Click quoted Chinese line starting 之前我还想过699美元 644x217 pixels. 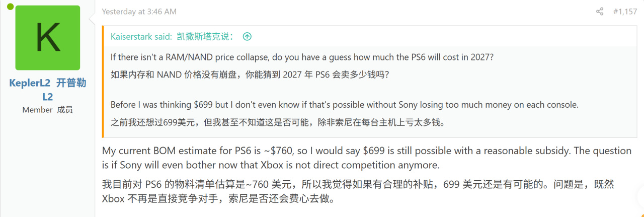(278, 122)
